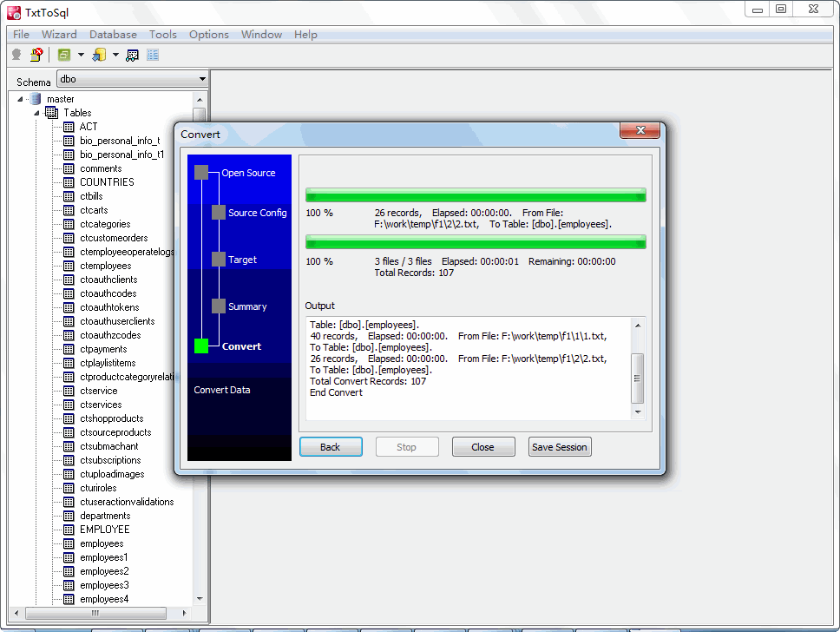Click the Save Session button
Viewport: 840px width, 632px height.
pyautogui.click(x=560, y=447)
